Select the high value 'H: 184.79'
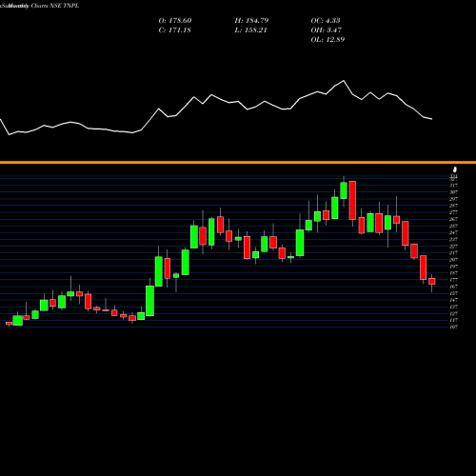 click(251, 21)
